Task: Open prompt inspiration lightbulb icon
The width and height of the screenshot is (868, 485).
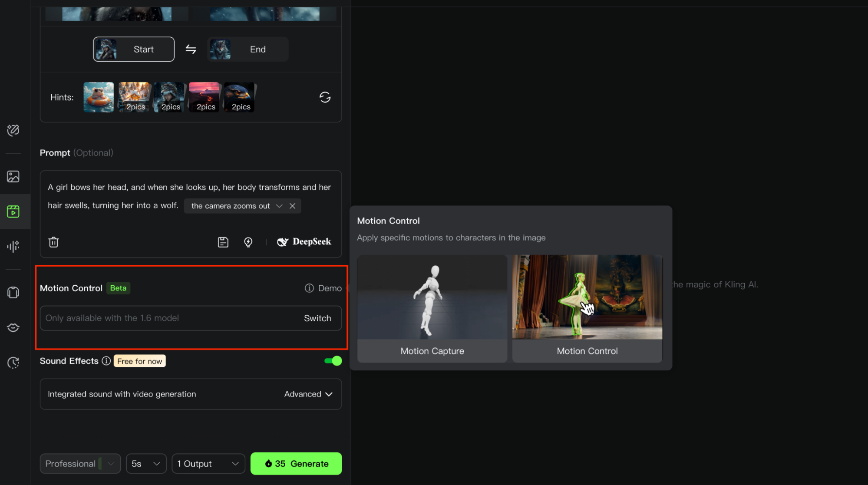Action: pyautogui.click(x=248, y=242)
